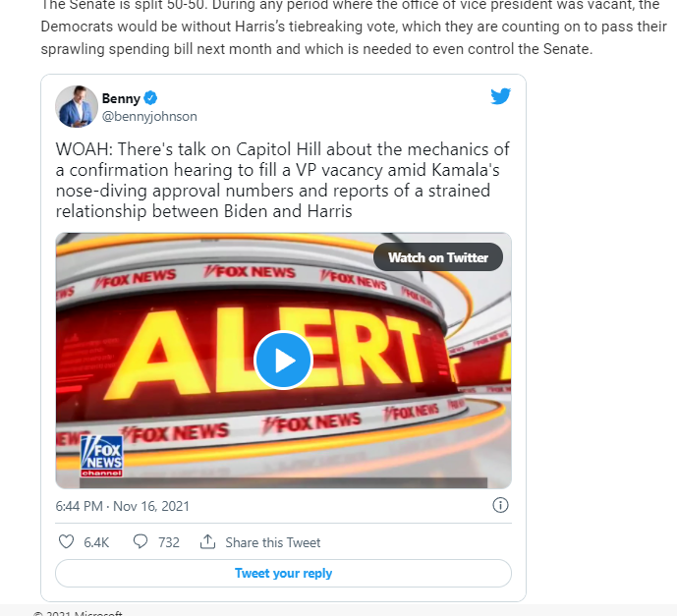Click the share upload arrow icon

[207, 541]
